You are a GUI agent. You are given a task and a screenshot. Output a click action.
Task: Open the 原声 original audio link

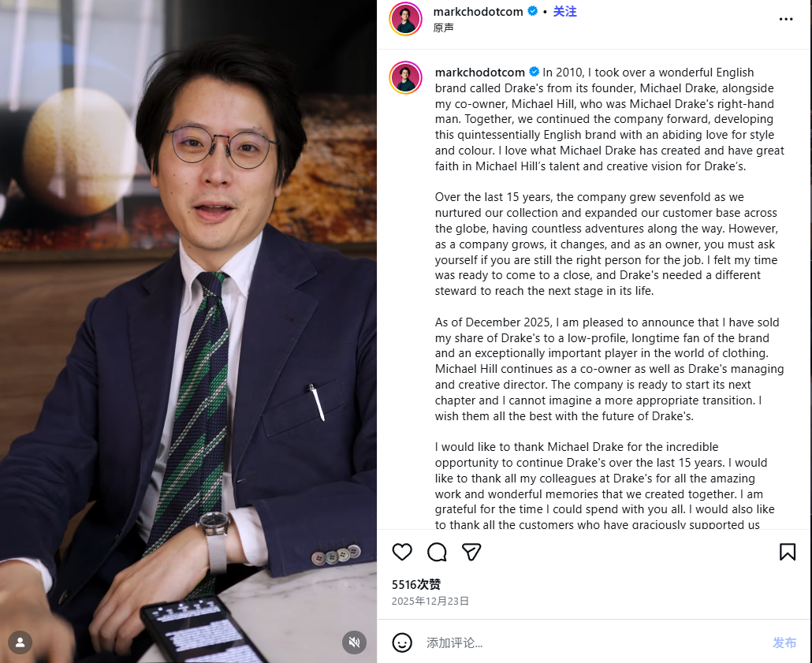coord(443,28)
